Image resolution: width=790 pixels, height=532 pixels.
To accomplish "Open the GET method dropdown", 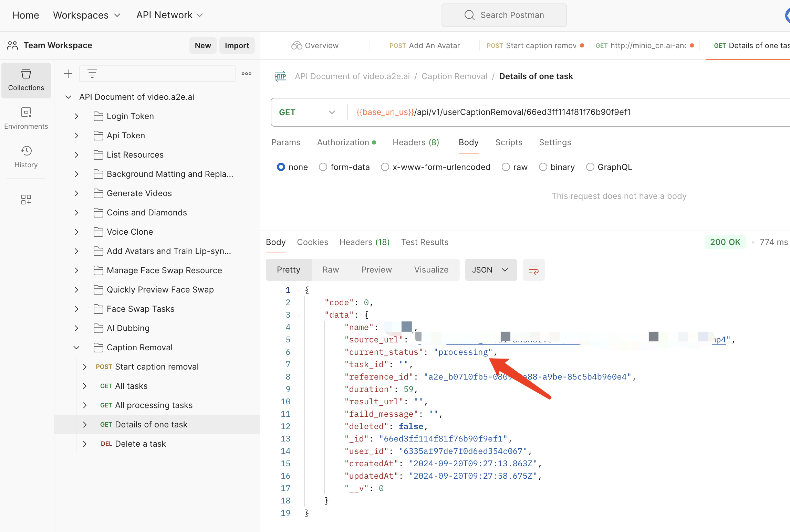I will tap(308, 113).
